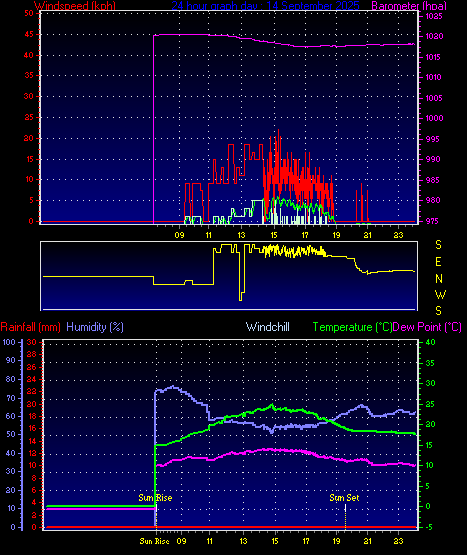Select the Windchill legend label
This screenshot has width=467, height=555.
point(268,327)
